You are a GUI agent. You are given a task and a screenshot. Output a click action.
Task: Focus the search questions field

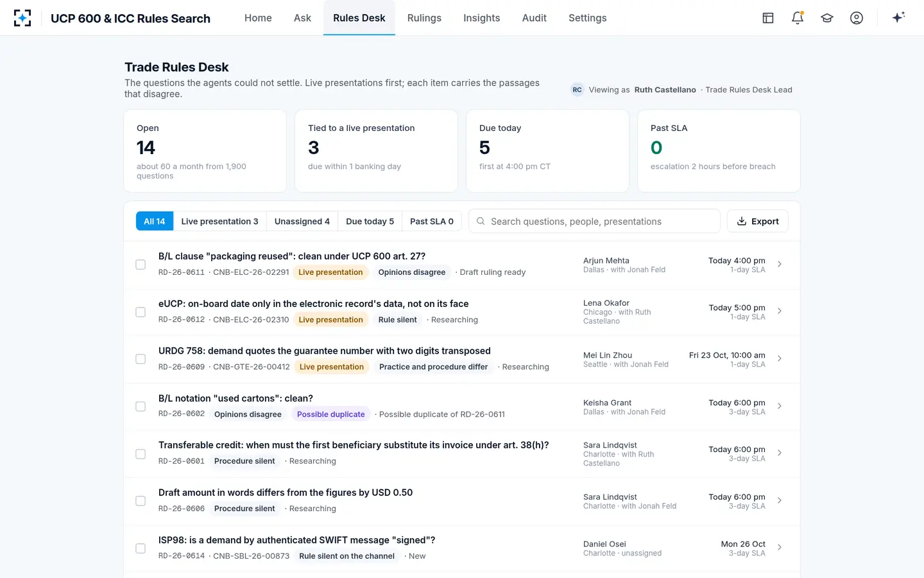594,221
